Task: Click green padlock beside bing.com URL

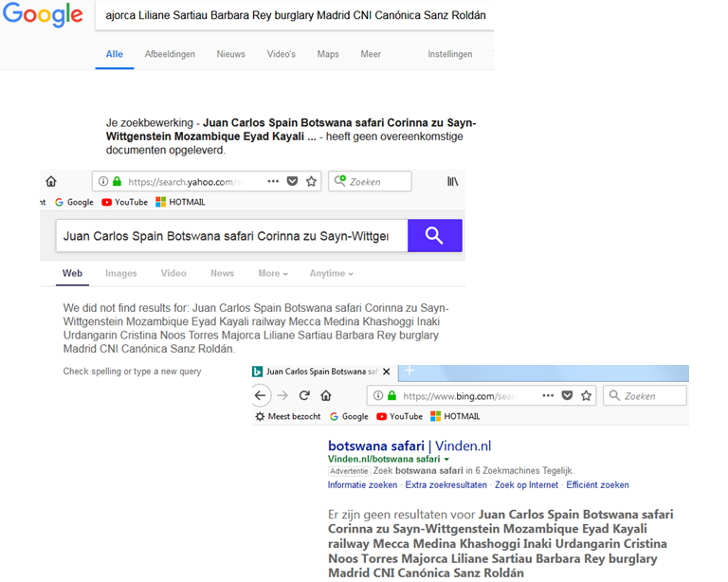Action: click(x=391, y=396)
